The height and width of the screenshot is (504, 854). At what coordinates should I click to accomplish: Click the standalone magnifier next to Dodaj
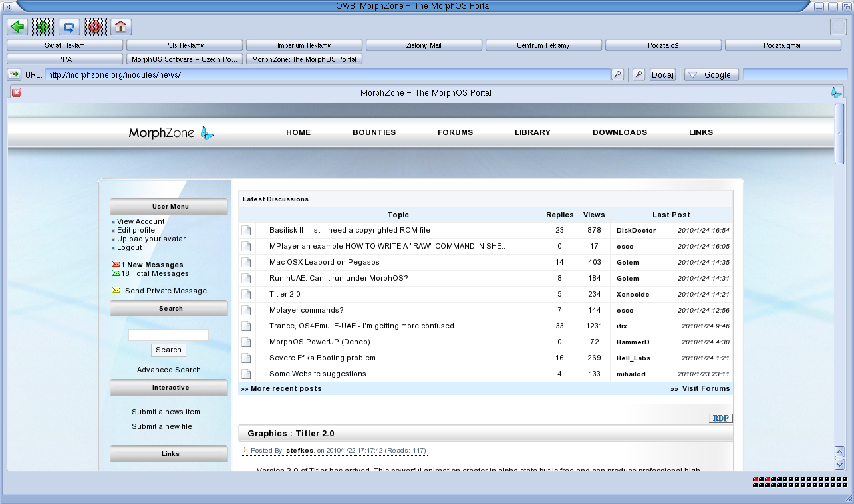[x=639, y=74]
